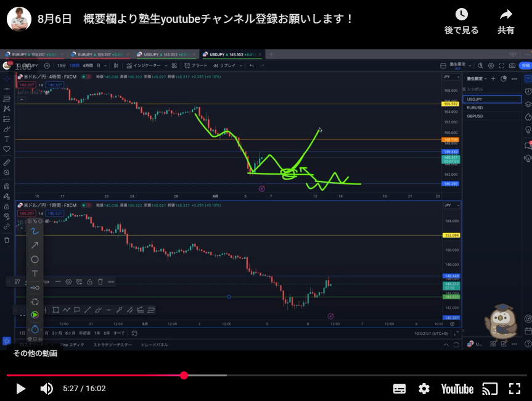
Task: Cast video to another screen
Action: (x=490, y=389)
